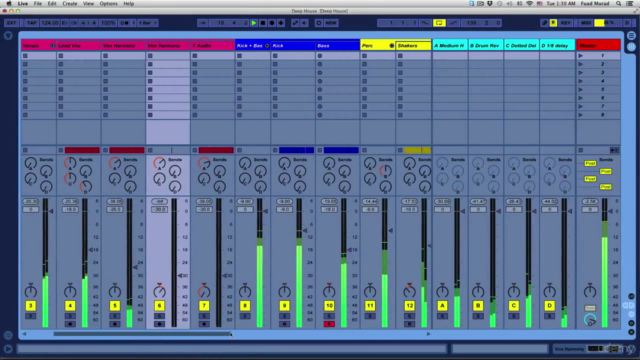Enable Draw Mode pencil

point(544,23)
